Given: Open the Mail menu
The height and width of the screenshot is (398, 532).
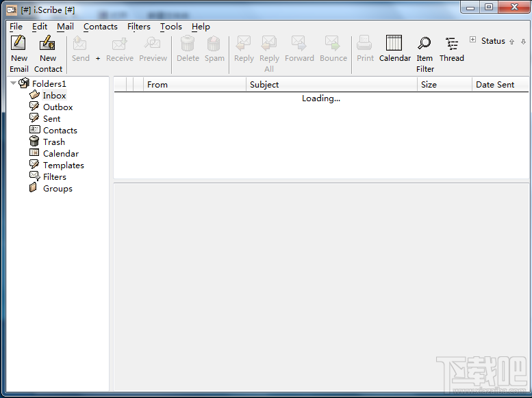Looking at the screenshot, I should pos(65,27).
